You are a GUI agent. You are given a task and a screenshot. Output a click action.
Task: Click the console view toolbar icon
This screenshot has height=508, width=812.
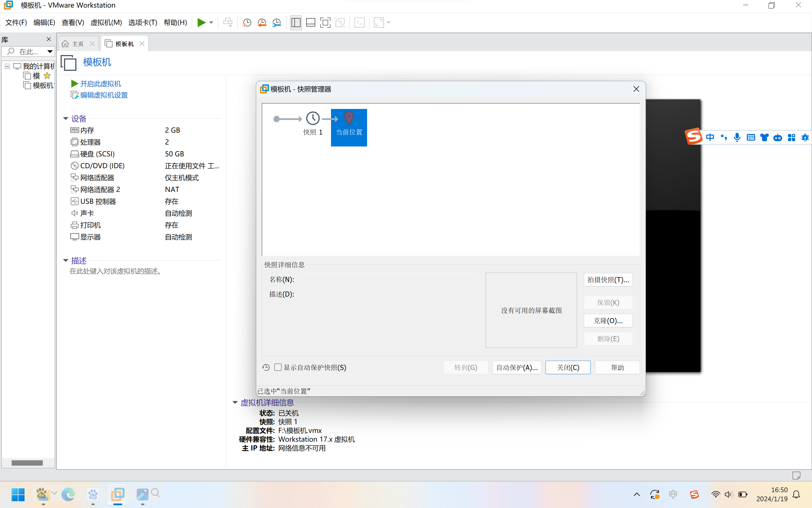(359, 23)
